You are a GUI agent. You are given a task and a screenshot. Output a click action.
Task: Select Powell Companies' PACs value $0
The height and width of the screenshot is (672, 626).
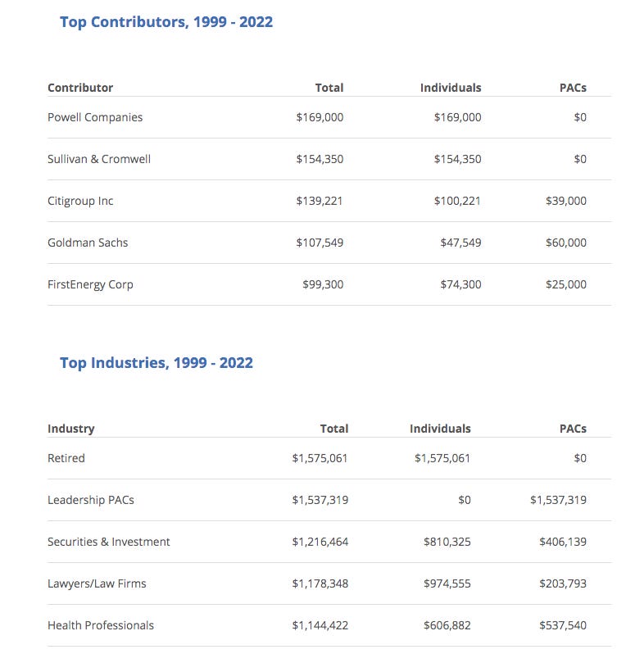click(x=580, y=117)
